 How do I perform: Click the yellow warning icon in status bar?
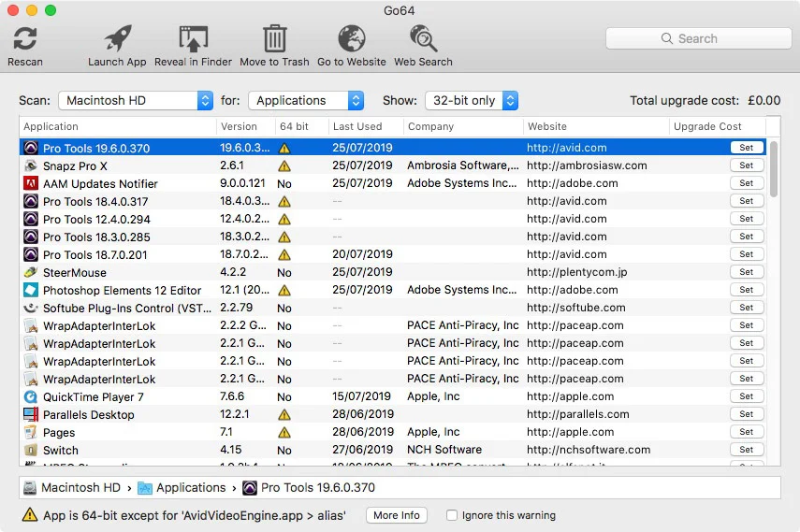[30, 514]
